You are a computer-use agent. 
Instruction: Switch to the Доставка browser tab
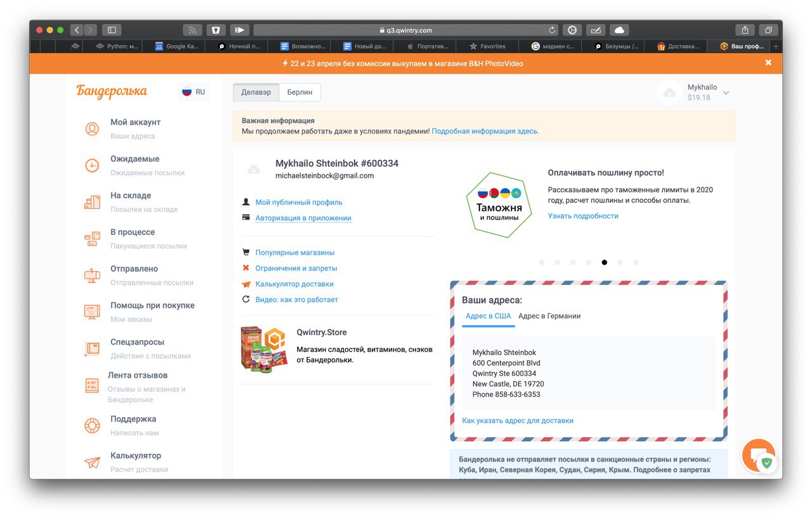(x=678, y=46)
